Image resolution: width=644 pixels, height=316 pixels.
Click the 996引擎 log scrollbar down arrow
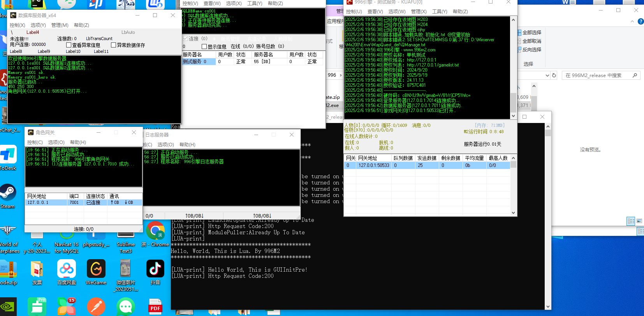coord(513,116)
